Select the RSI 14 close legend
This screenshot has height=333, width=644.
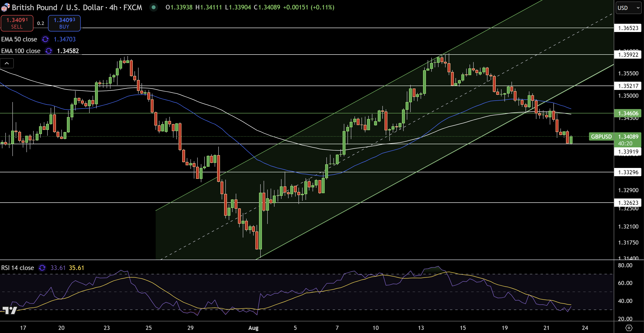17,268
